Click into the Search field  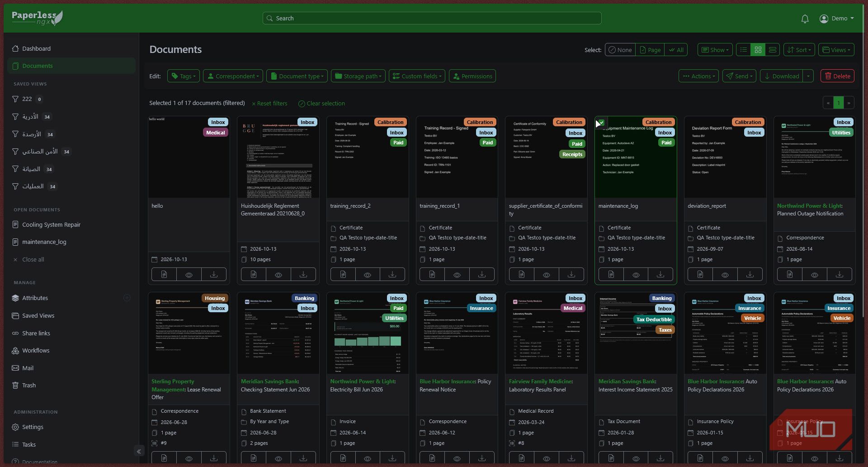[432, 18]
